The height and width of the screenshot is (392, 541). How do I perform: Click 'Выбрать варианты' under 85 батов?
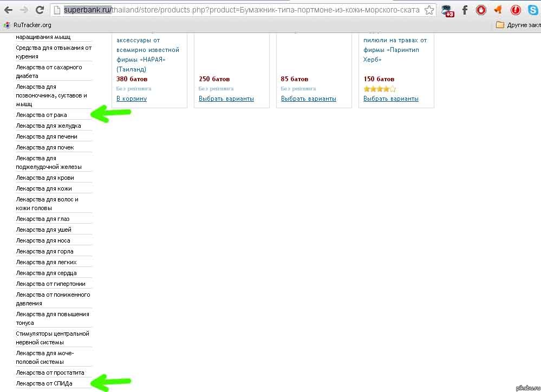click(309, 99)
